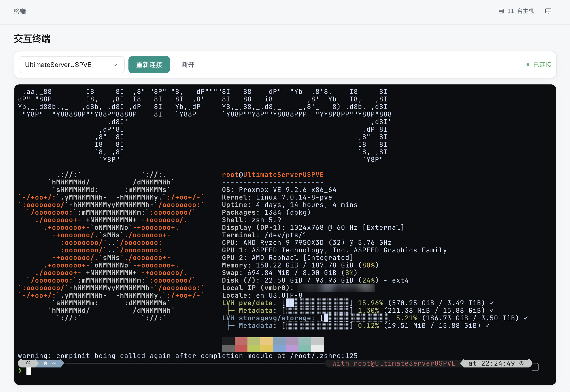Click the 'Kernel: Linux 7.0.14-8-pve' line

pyautogui.click(x=277, y=197)
